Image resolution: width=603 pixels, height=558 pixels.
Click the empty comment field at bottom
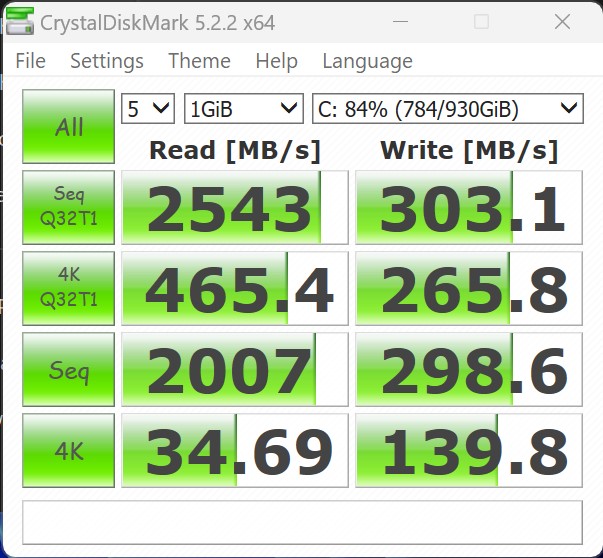pos(302,523)
